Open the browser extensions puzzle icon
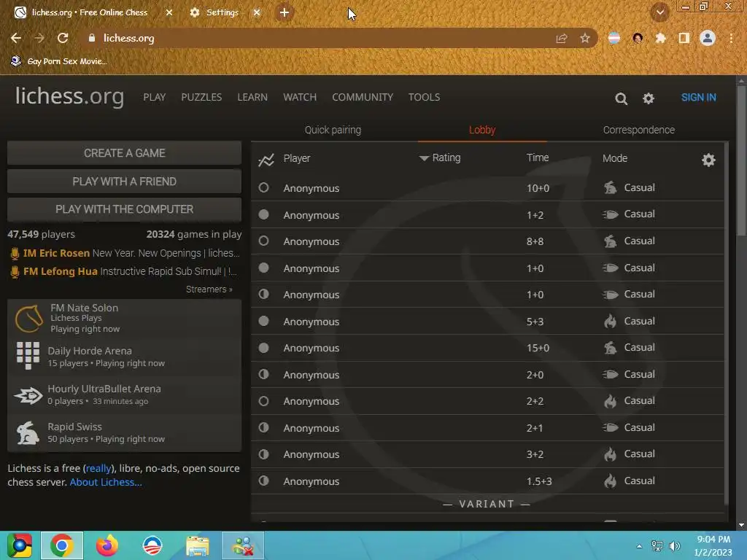747x560 pixels. [x=661, y=38]
